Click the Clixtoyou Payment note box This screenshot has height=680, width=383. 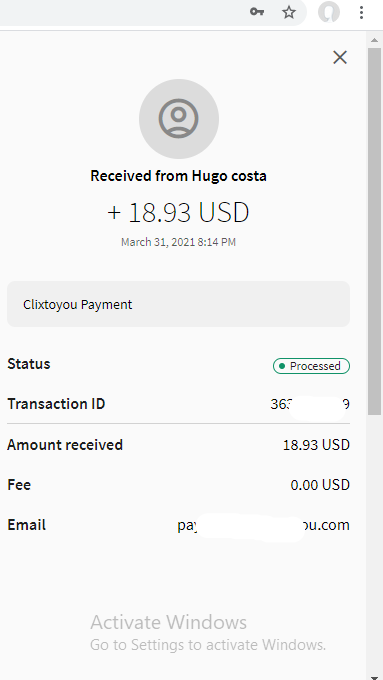point(178,304)
